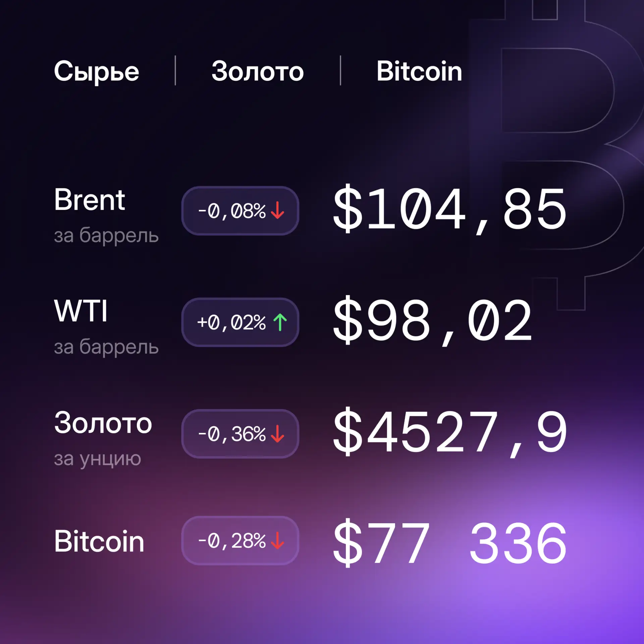Click the -0,28% Bitcoin change badge
Screen dimensions: 644x644
point(240,540)
